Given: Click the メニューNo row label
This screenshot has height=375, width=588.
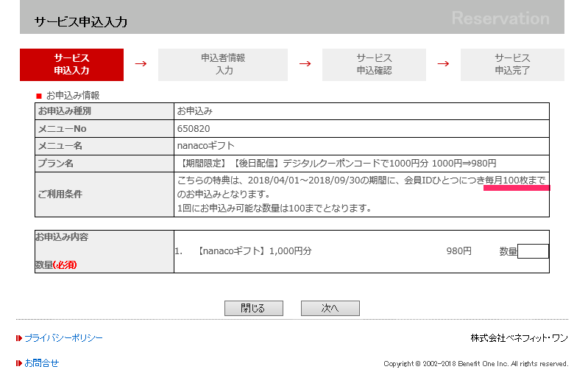Looking at the screenshot, I should click(63, 129).
